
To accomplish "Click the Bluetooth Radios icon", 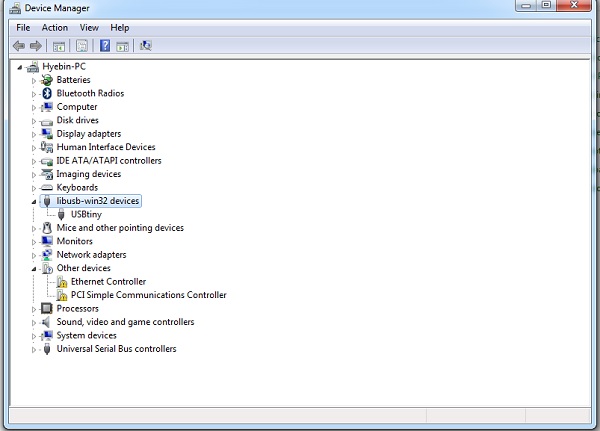I will click(x=47, y=93).
